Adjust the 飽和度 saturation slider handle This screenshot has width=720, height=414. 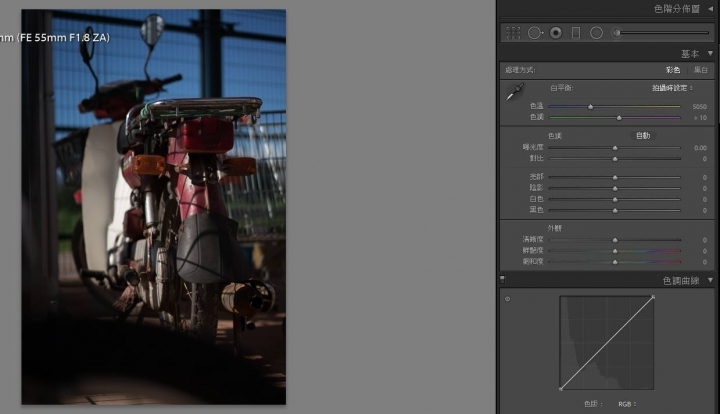pyautogui.click(x=615, y=262)
